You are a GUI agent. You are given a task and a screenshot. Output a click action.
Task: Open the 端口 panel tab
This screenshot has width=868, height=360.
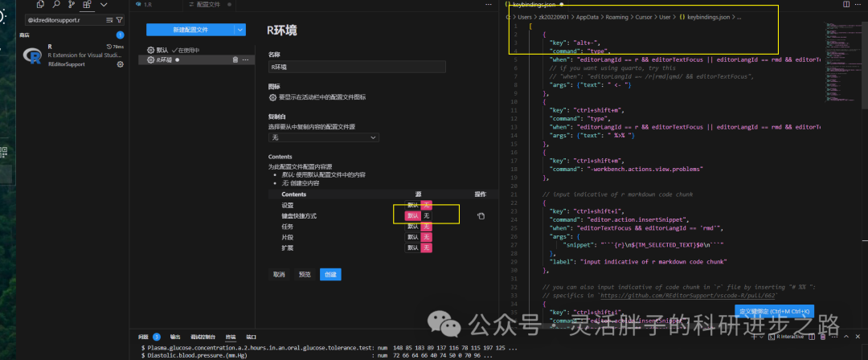click(251, 337)
